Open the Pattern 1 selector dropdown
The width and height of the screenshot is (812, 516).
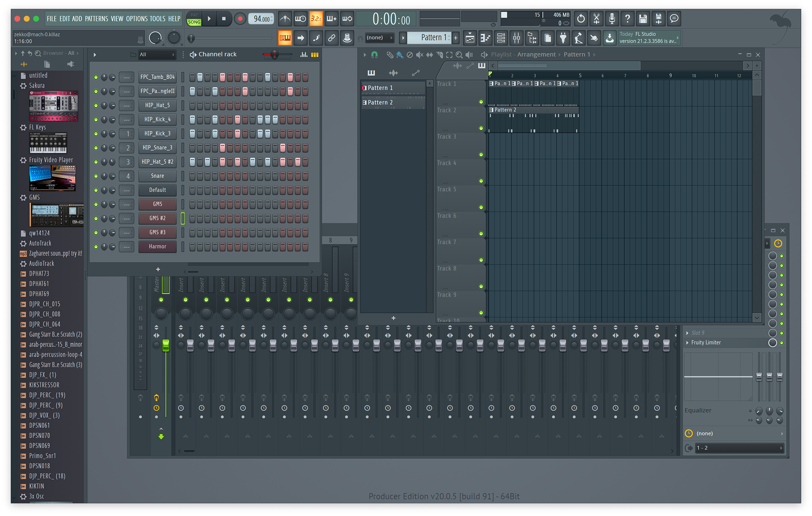coord(430,38)
